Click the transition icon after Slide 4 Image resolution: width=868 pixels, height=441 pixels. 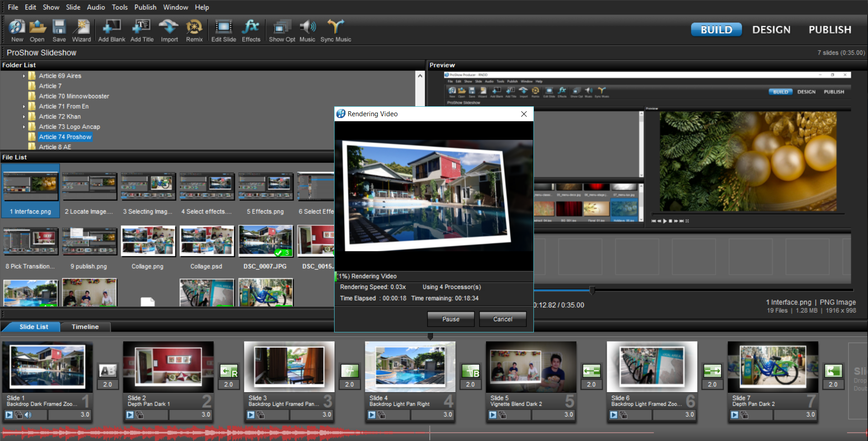[x=471, y=371]
